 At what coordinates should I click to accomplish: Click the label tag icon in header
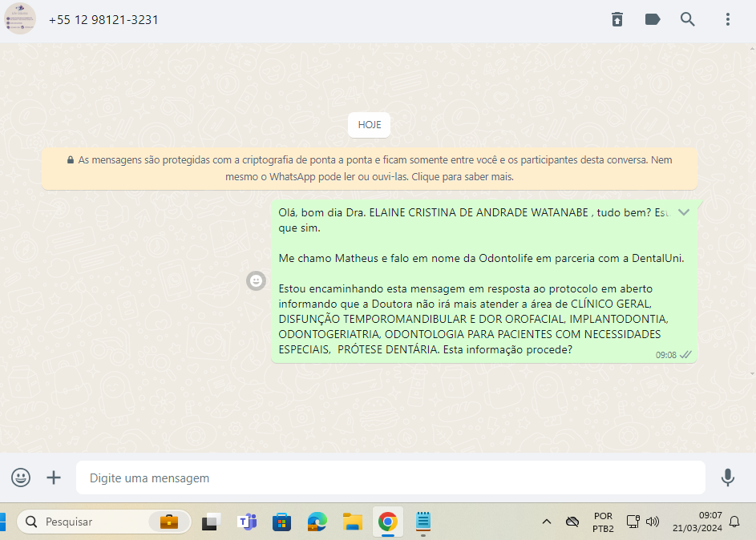pos(653,19)
